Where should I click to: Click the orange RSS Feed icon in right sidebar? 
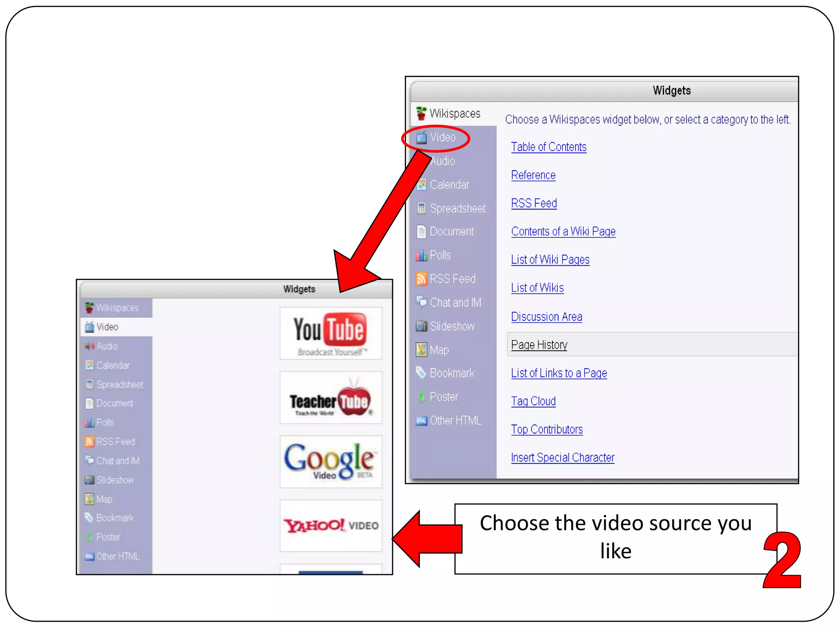(421, 279)
